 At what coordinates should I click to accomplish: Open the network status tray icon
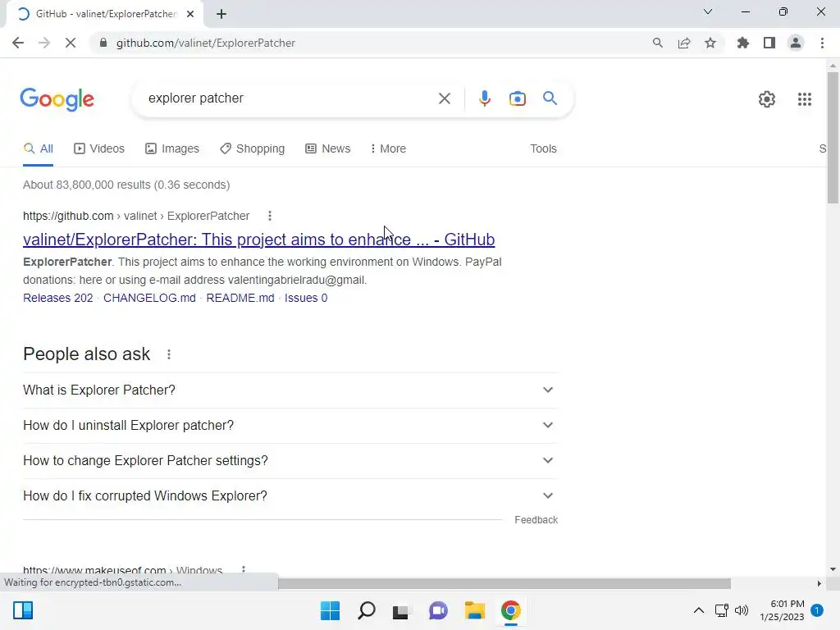[722, 610]
